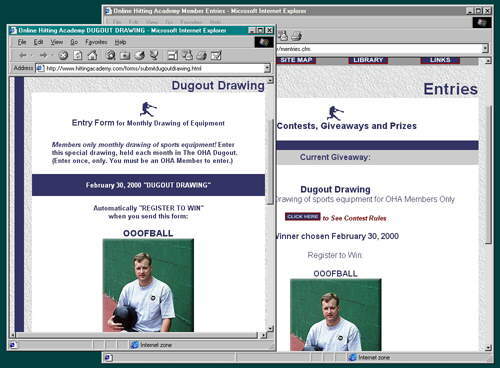
Task: Open the History toolbar icon
Action: coord(139,55)
